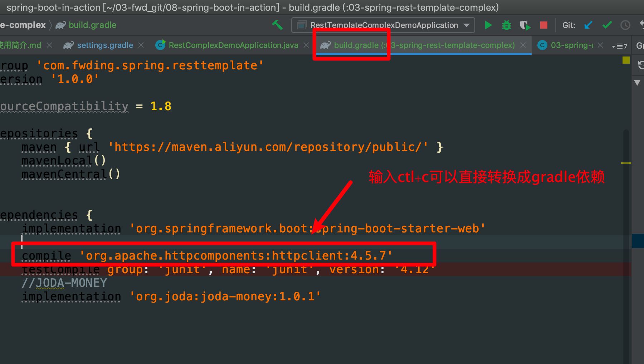Click the build.gradle breadcrumb link
644x364 pixels.
(92, 25)
